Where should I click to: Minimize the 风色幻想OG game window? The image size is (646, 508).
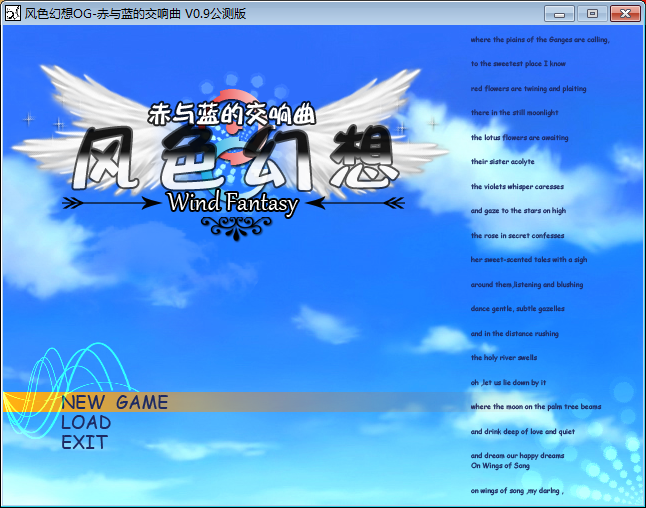[559, 14]
